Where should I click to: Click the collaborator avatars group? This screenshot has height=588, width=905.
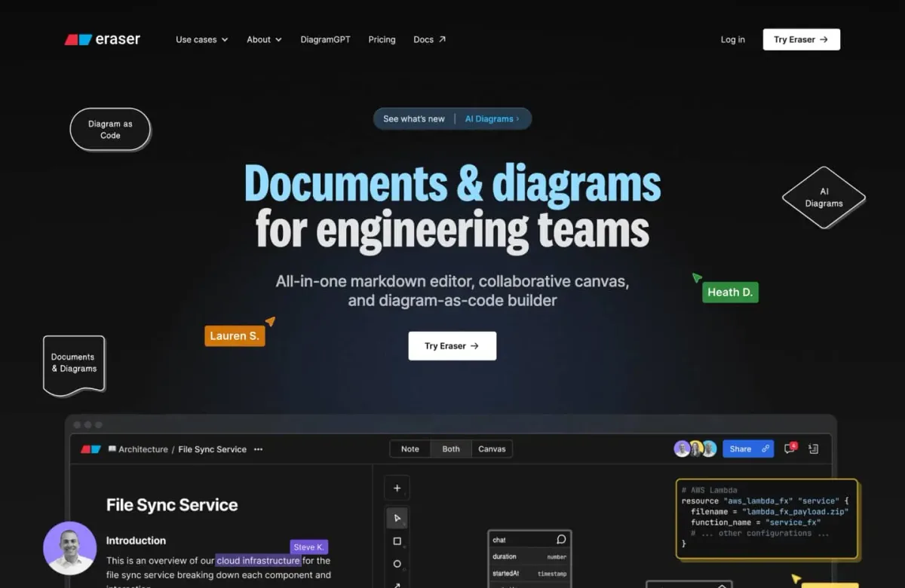(695, 449)
